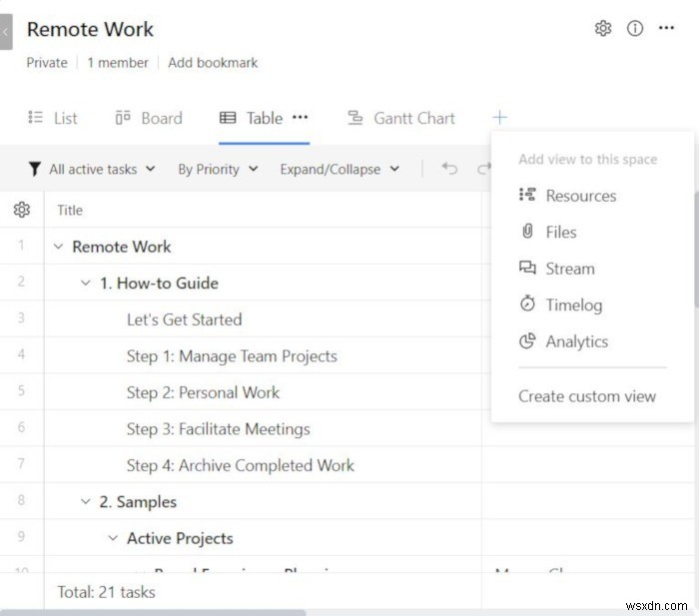Collapse the Active Projects group
The height and width of the screenshot is (616, 699).
point(113,539)
